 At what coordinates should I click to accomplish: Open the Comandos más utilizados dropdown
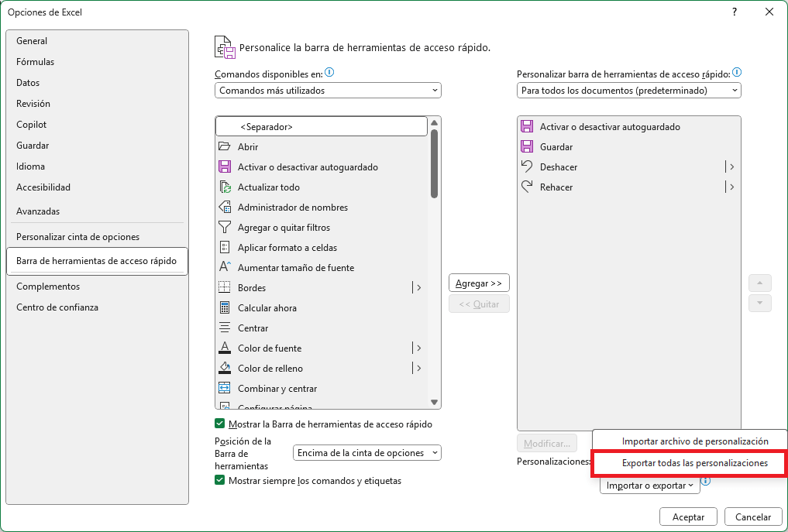pyautogui.click(x=328, y=91)
